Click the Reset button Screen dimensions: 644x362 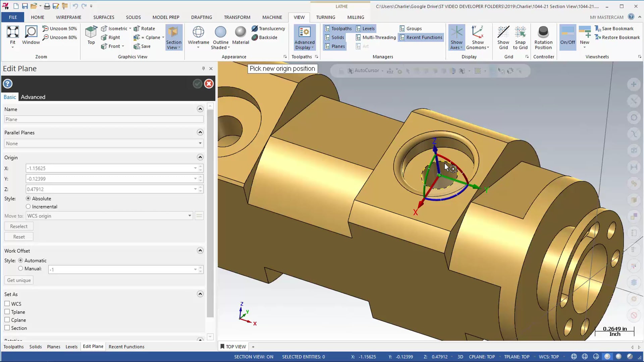pos(18,236)
